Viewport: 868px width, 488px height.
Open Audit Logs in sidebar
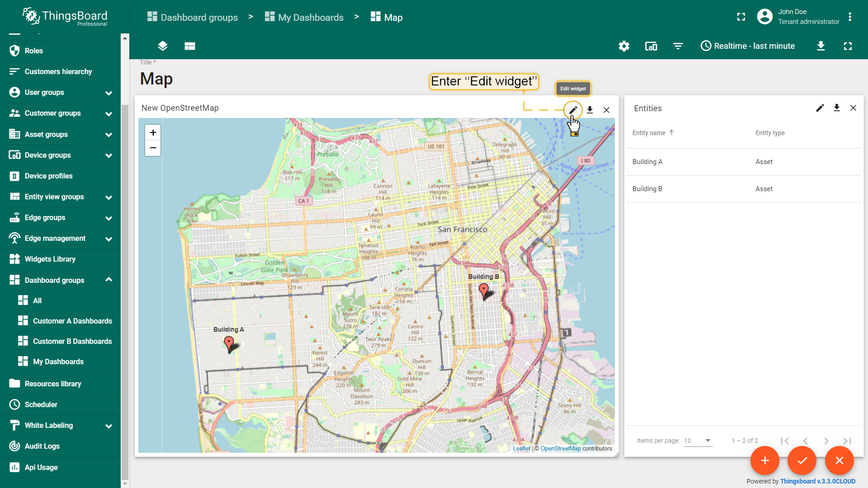click(61, 446)
